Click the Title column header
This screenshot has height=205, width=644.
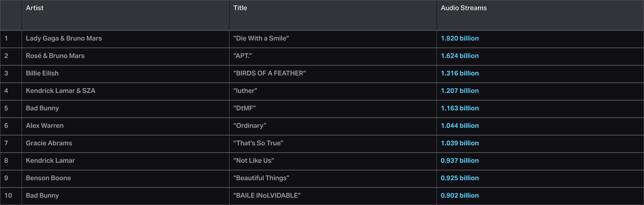pos(240,8)
